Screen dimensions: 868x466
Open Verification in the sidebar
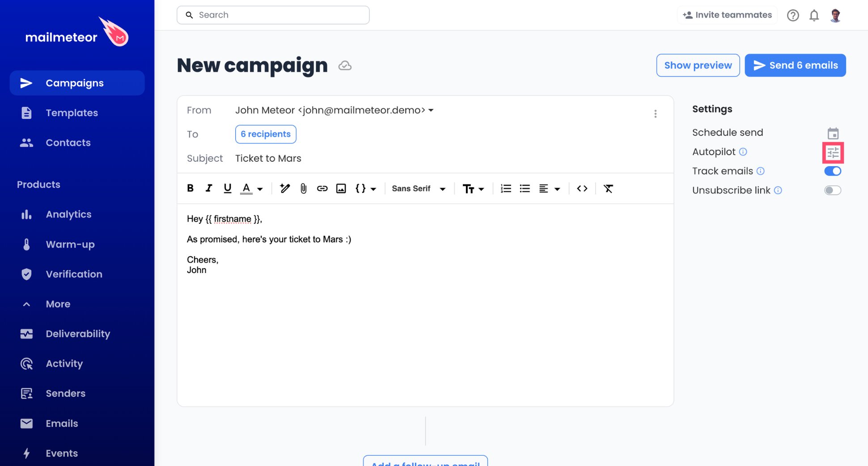point(77,274)
